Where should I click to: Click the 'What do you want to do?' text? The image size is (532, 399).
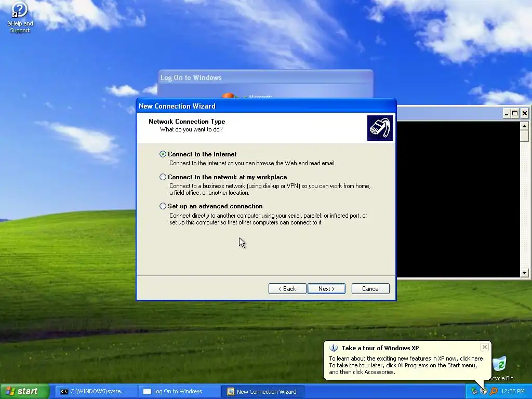click(191, 129)
